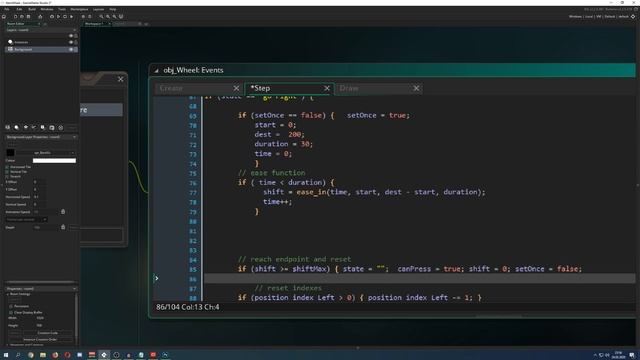The width and height of the screenshot is (640, 360).
Task: Open the Tools menu
Action: click(62, 9)
